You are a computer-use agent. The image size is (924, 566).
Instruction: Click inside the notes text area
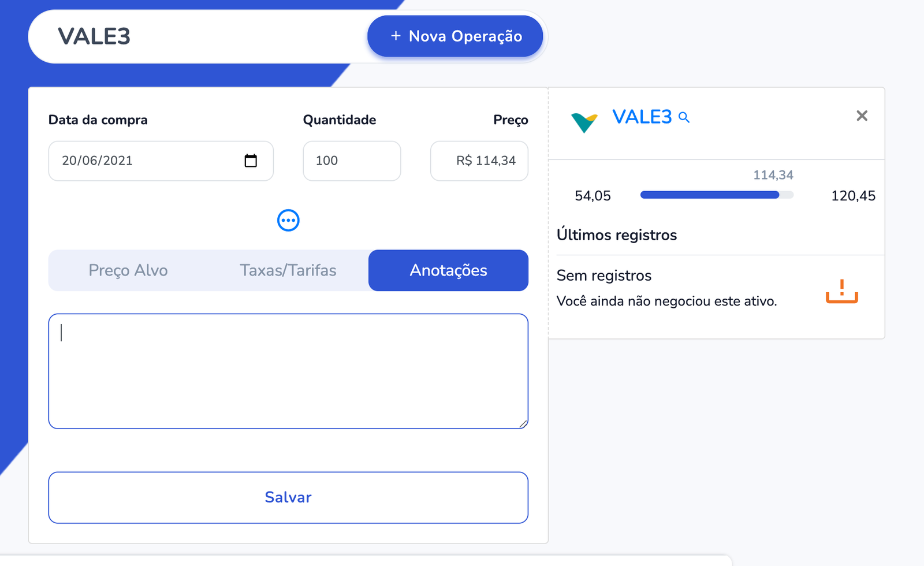tap(288, 371)
